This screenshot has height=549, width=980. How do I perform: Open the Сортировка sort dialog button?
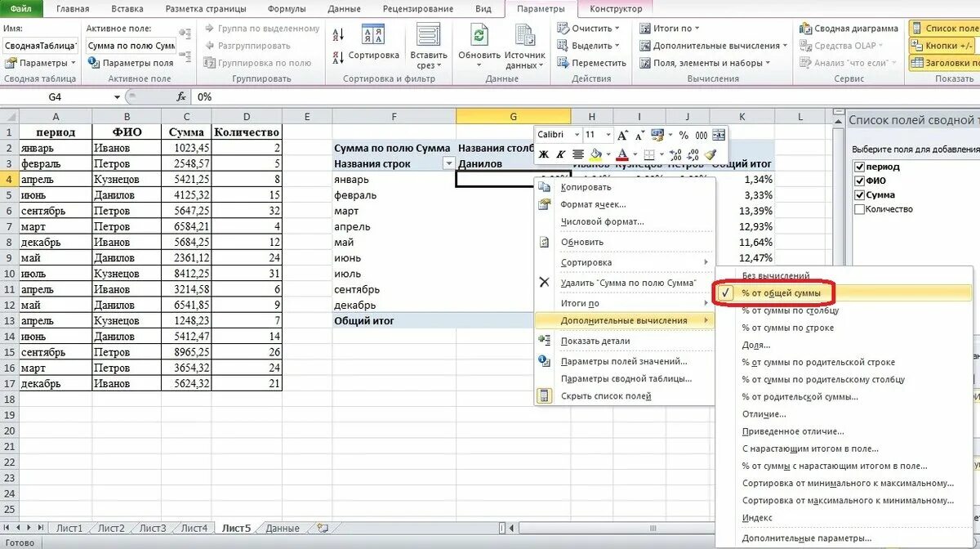pyautogui.click(x=373, y=43)
